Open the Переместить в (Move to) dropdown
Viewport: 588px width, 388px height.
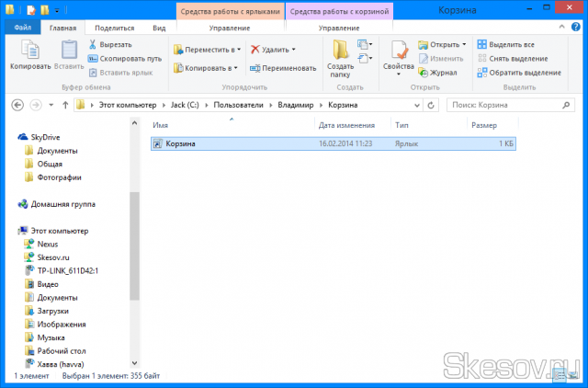tap(209, 49)
